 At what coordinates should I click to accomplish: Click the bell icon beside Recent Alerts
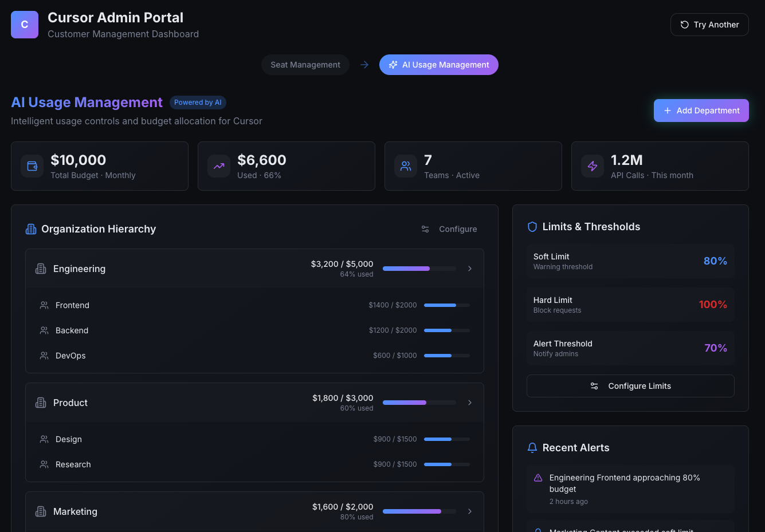(x=532, y=448)
